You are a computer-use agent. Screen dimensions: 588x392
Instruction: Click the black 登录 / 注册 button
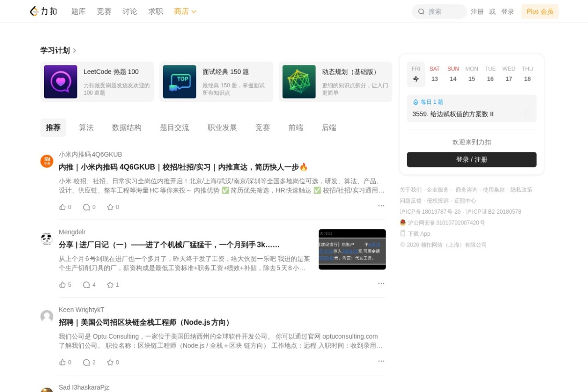[471, 160]
